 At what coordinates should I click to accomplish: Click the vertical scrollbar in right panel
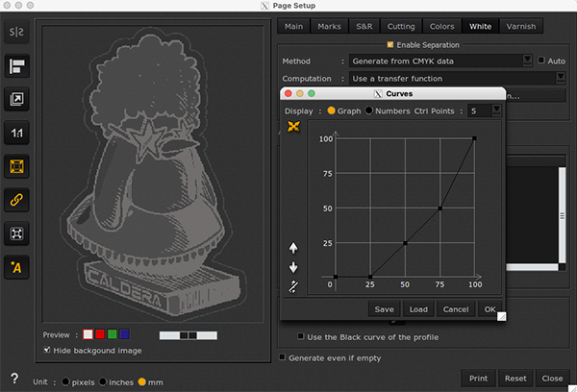point(562,215)
